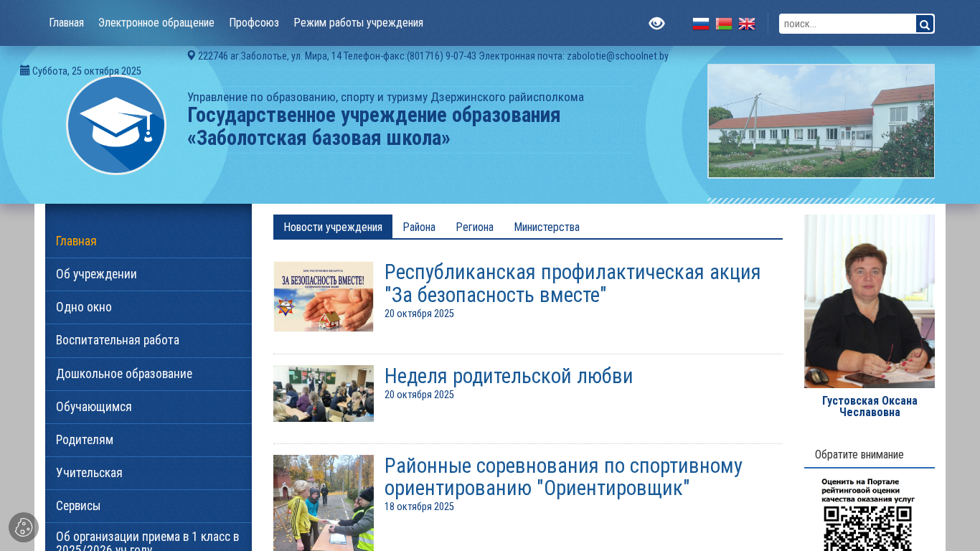
Task: Open Режим работы учреждения menu item
Action: tap(358, 23)
